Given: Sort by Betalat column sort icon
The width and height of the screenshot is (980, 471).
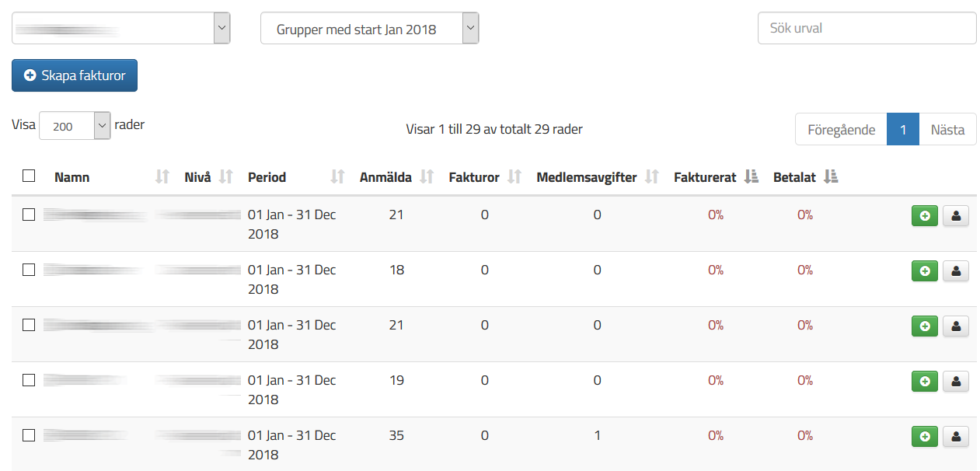Looking at the screenshot, I should coord(831,177).
